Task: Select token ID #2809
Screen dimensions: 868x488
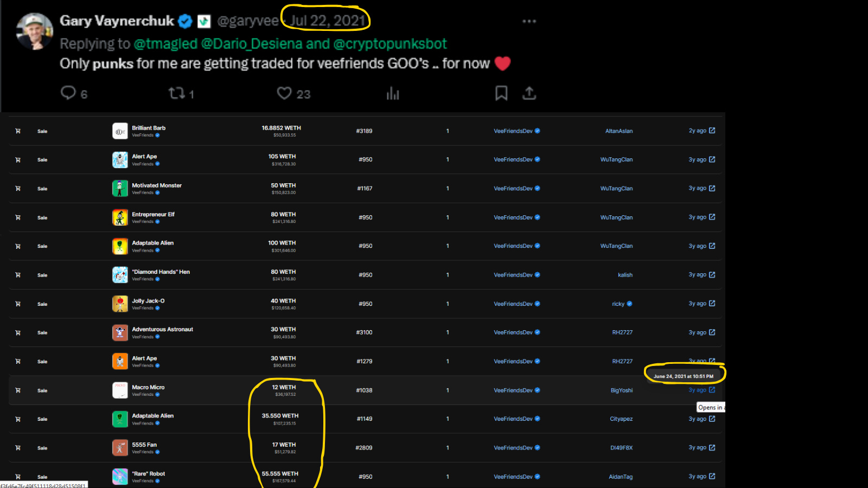Action: click(364, 448)
